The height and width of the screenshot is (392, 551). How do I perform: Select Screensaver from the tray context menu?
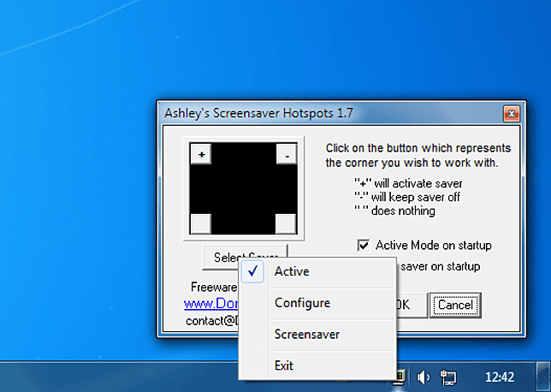click(306, 334)
